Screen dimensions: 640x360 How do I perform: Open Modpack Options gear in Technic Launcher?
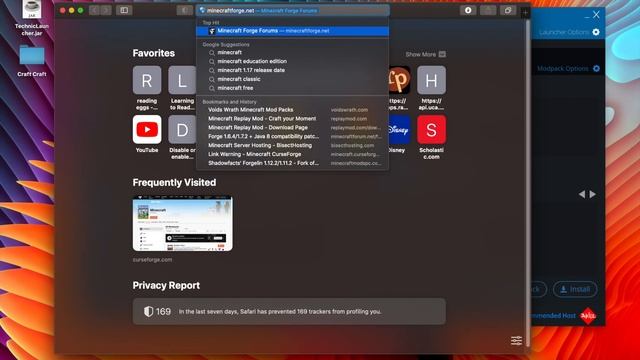(596, 68)
